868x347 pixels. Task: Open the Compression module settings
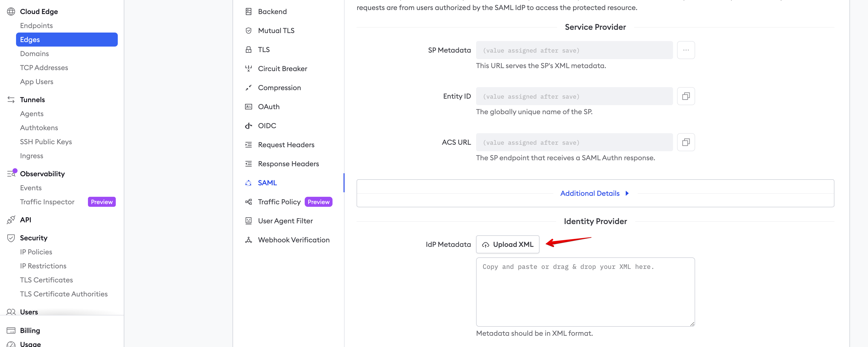pyautogui.click(x=279, y=88)
